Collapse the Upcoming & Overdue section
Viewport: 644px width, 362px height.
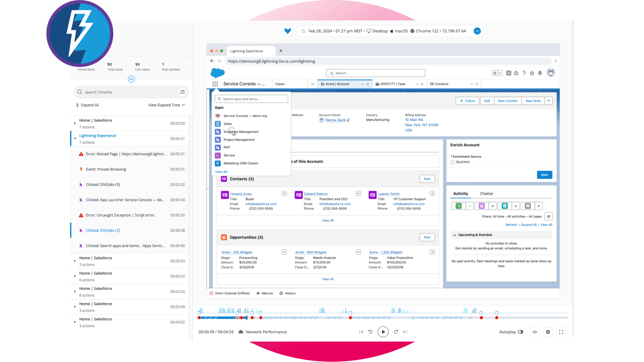(455, 235)
